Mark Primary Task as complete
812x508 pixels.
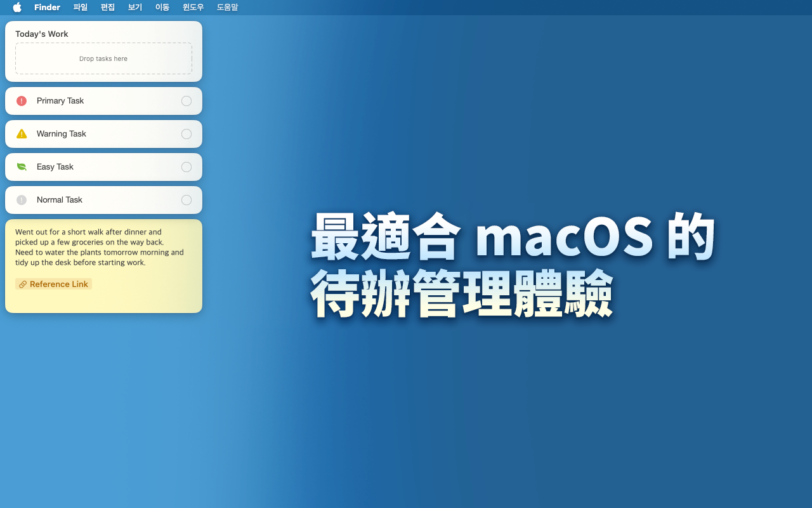pos(187,101)
